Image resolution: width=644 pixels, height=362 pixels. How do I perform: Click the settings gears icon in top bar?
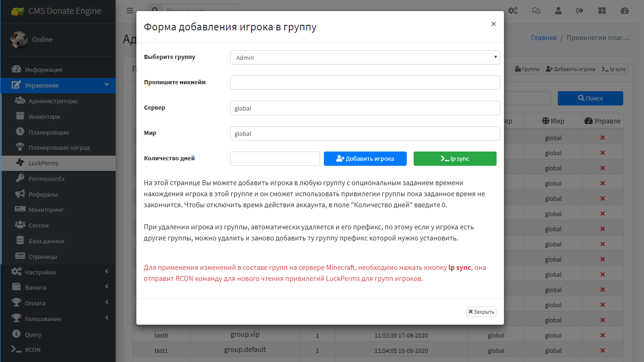click(513, 11)
